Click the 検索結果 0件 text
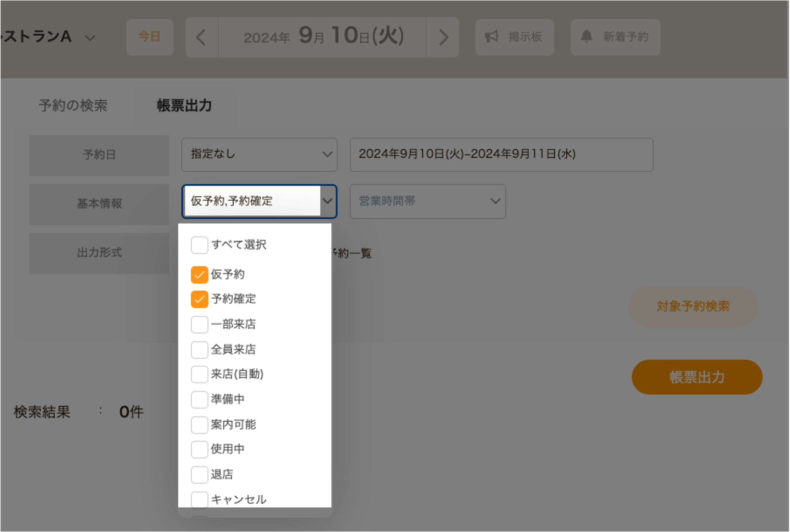 pyautogui.click(x=79, y=413)
